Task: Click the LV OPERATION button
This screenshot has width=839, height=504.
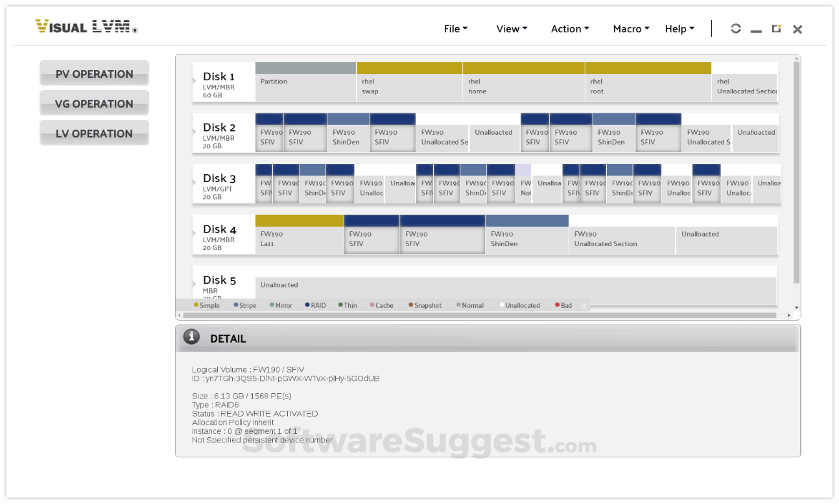Action: point(94,133)
